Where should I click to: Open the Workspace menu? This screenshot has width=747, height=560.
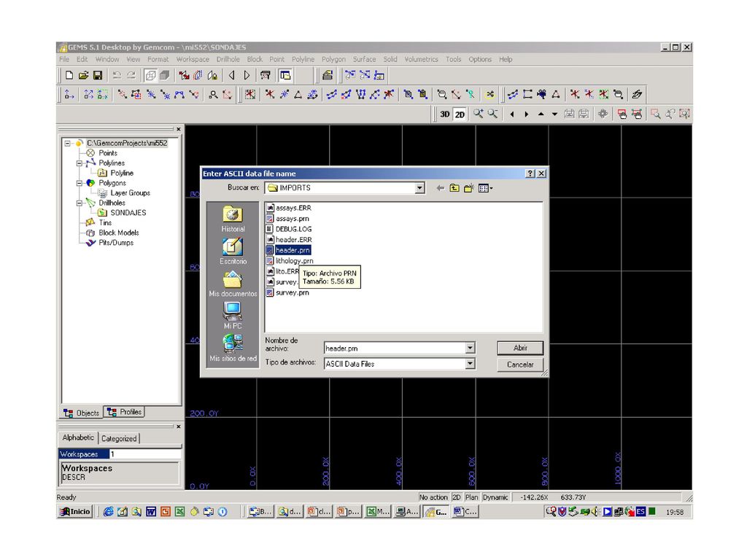point(193,59)
